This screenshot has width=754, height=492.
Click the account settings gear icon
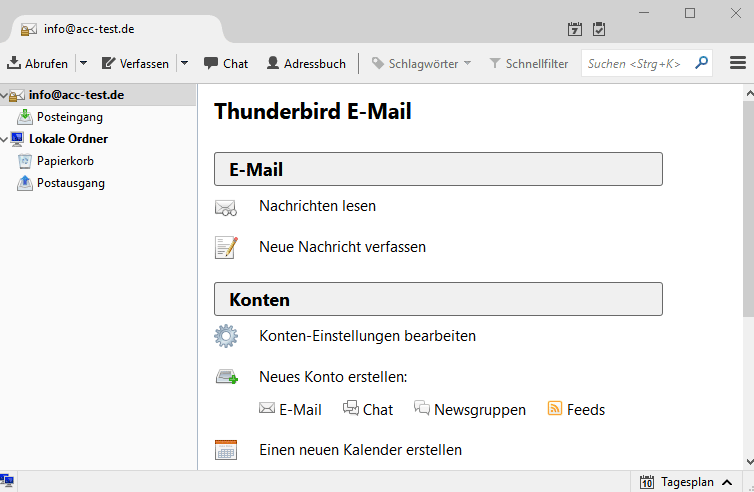point(226,336)
